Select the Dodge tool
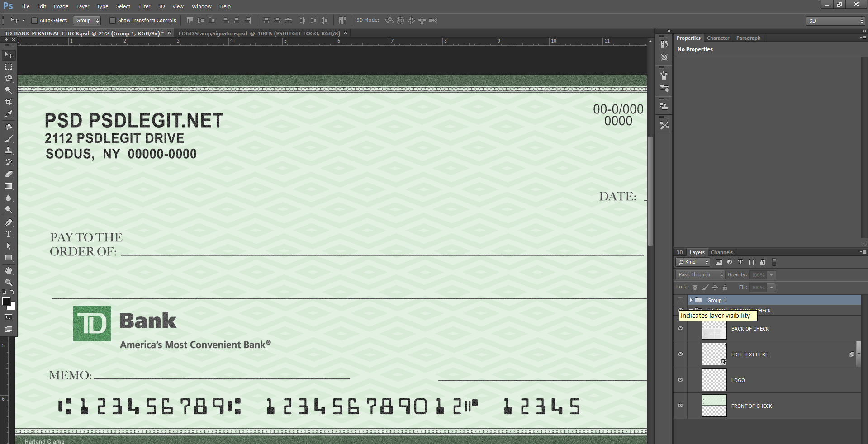The height and width of the screenshot is (444, 868). coord(9,209)
